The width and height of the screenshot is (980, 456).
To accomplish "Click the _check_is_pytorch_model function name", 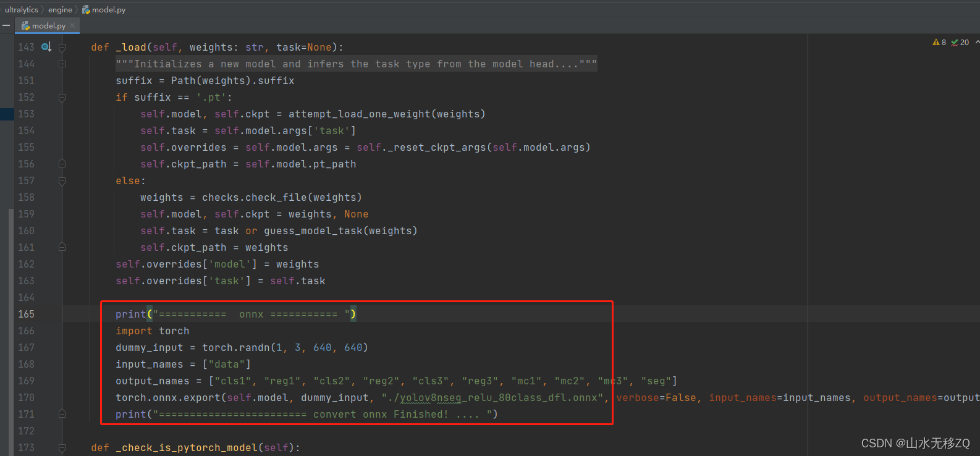I will [x=187, y=448].
